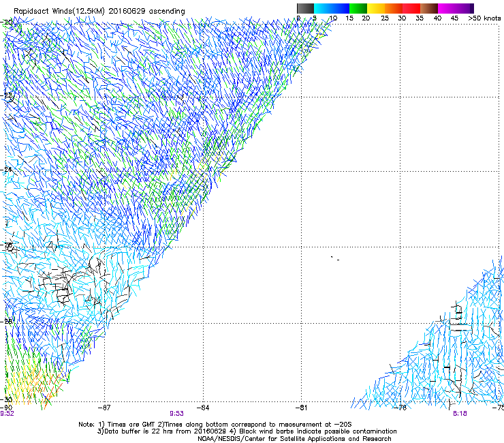This screenshot has width=504, height=443.
Task: Click the '40' legend scale label
Action: point(437,18)
